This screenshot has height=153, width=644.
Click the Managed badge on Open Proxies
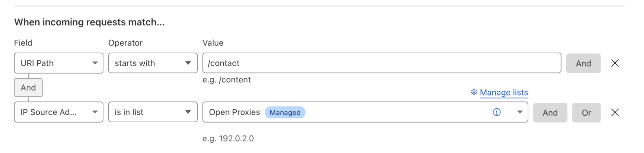(285, 112)
